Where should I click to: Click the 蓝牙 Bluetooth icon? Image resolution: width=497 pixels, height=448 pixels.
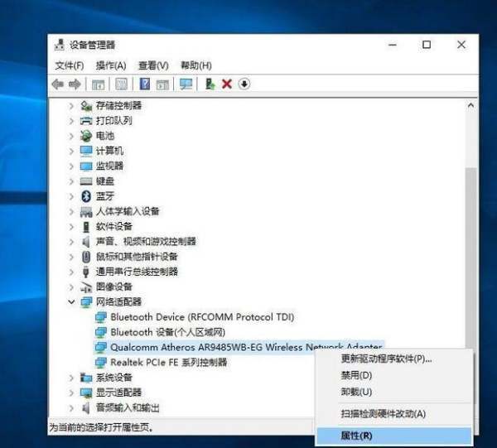pyautogui.click(x=86, y=196)
